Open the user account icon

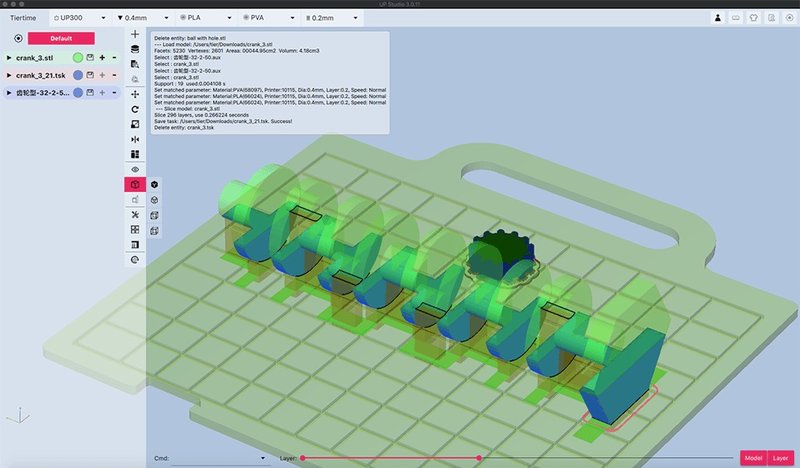718,18
